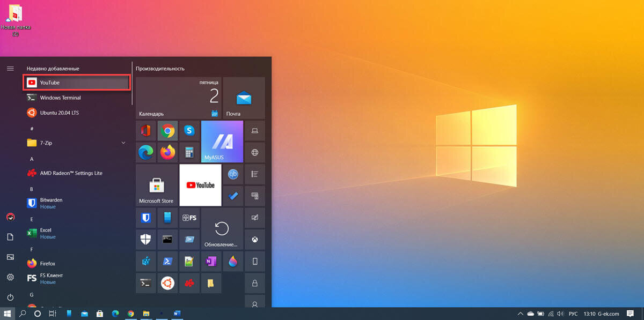Open the FS client tile
The height and width of the screenshot is (320, 644).
189,218
